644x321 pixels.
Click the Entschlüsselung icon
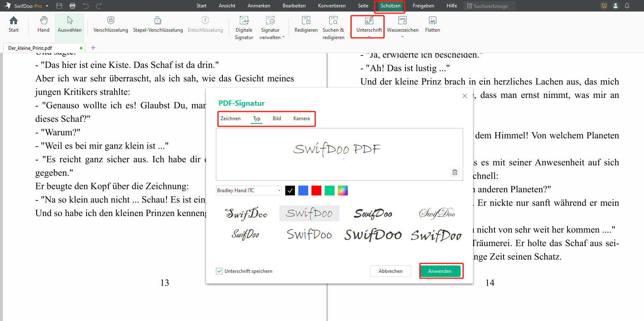(205, 20)
